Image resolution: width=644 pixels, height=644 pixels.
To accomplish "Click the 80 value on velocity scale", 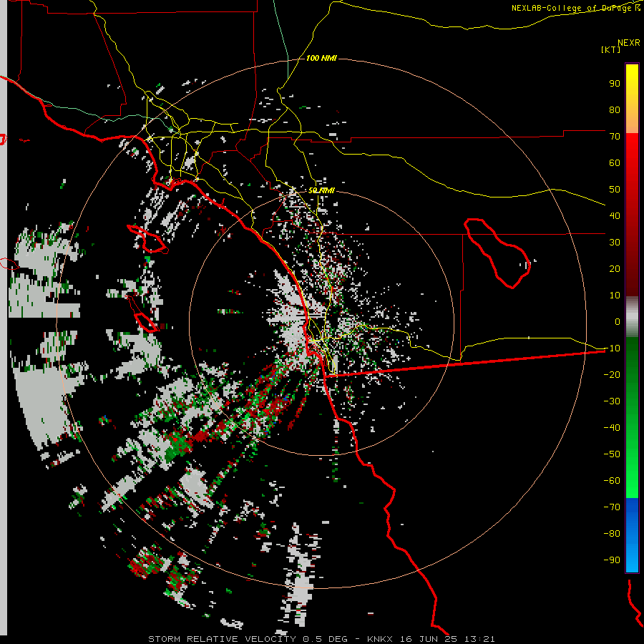I will coord(615,109).
